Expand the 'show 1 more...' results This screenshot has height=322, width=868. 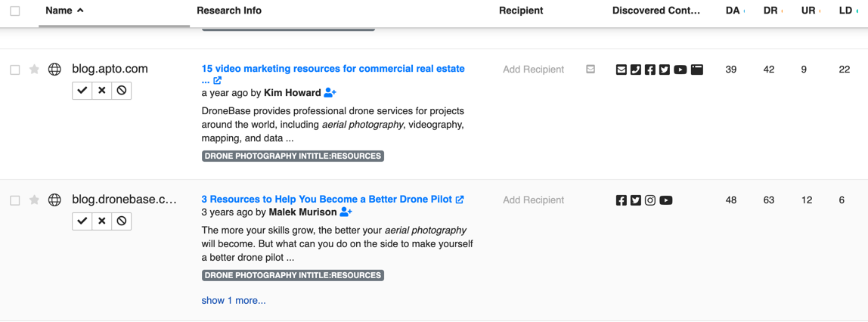(233, 300)
